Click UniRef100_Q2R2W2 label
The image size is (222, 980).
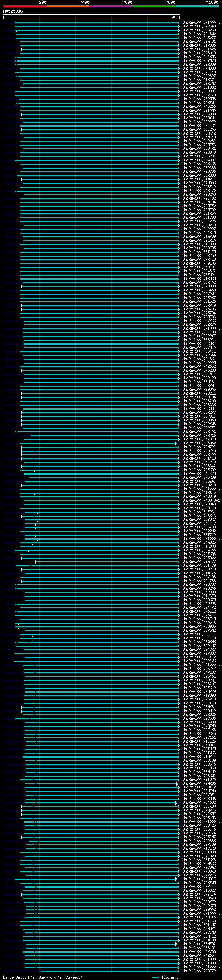[x=199, y=531]
